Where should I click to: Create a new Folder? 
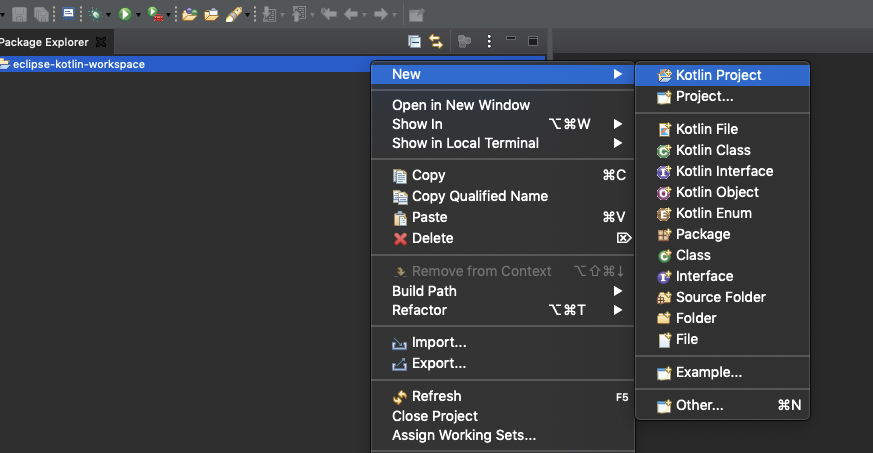722,318
